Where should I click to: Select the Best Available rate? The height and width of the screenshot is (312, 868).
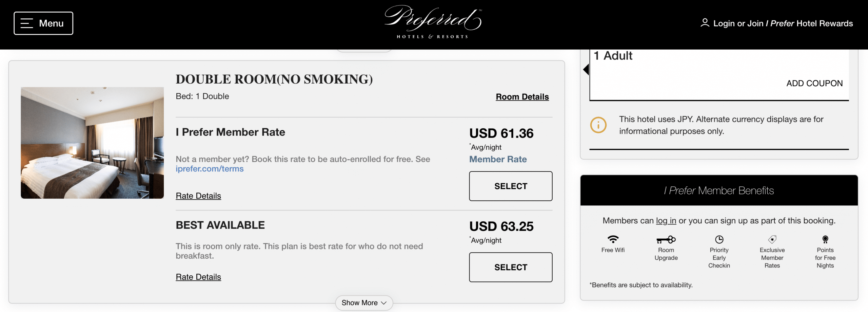point(510,267)
